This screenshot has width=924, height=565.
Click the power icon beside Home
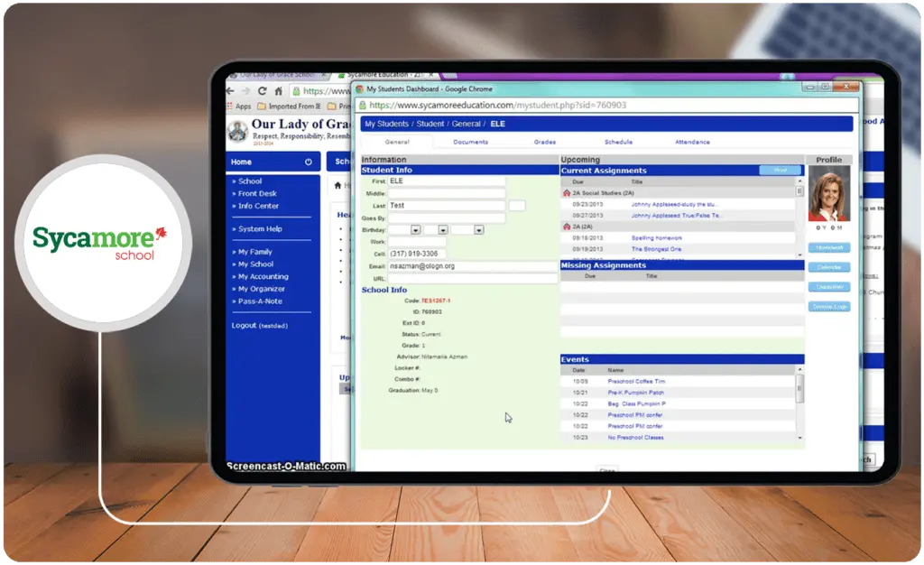coord(309,162)
